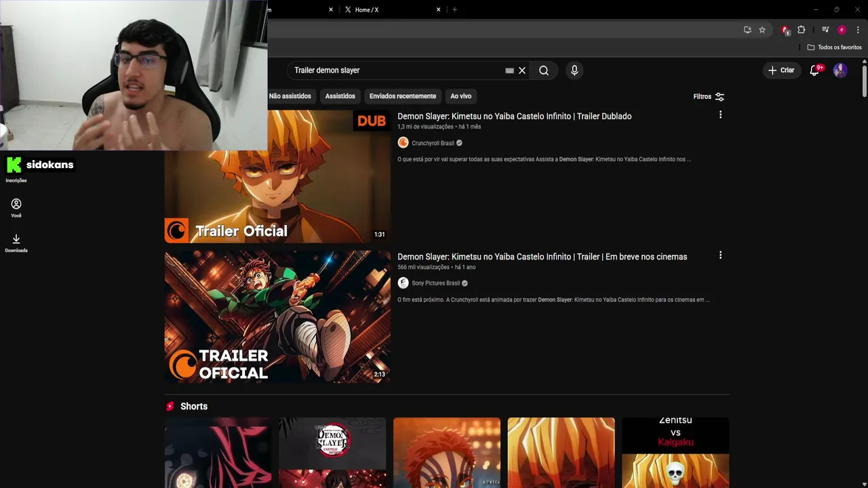The width and height of the screenshot is (868, 488).
Task: Click the YouTube search magnifier button
Action: (x=544, y=70)
